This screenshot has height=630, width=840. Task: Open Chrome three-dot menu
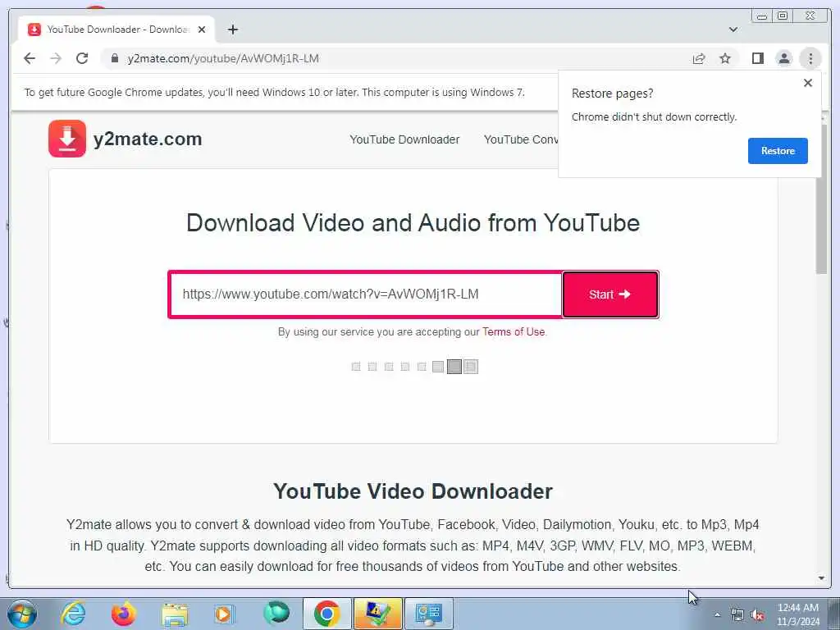(810, 58)
